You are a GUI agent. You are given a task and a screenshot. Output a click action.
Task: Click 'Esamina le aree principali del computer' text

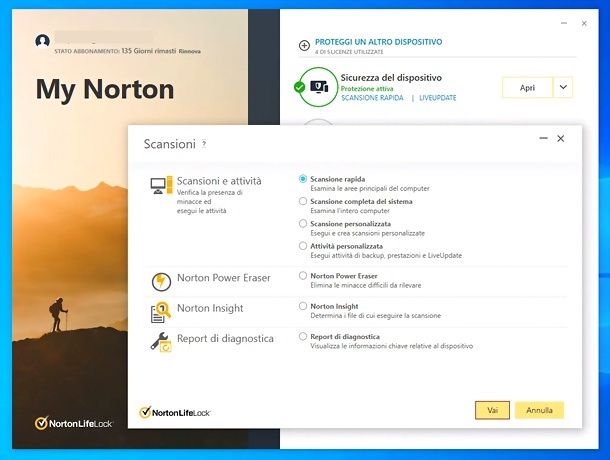pos(370,188)
